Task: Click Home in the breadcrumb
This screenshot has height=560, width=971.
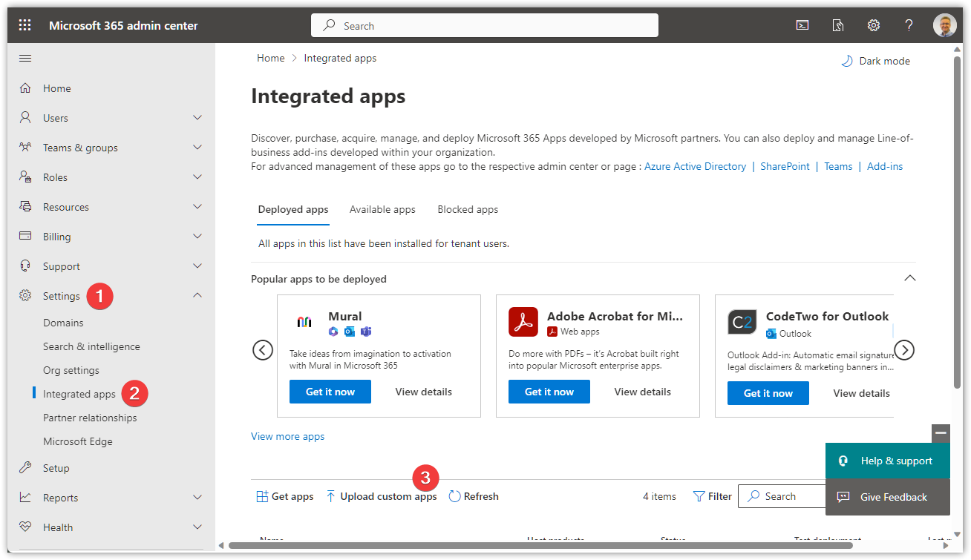Action: point(271,58)
